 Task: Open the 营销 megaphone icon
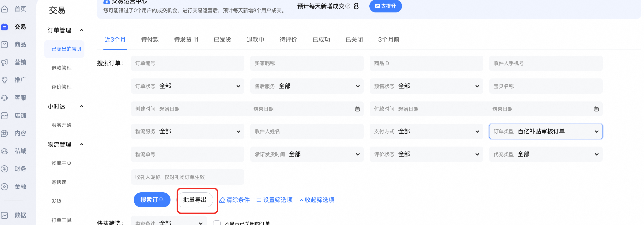(4, 62)
